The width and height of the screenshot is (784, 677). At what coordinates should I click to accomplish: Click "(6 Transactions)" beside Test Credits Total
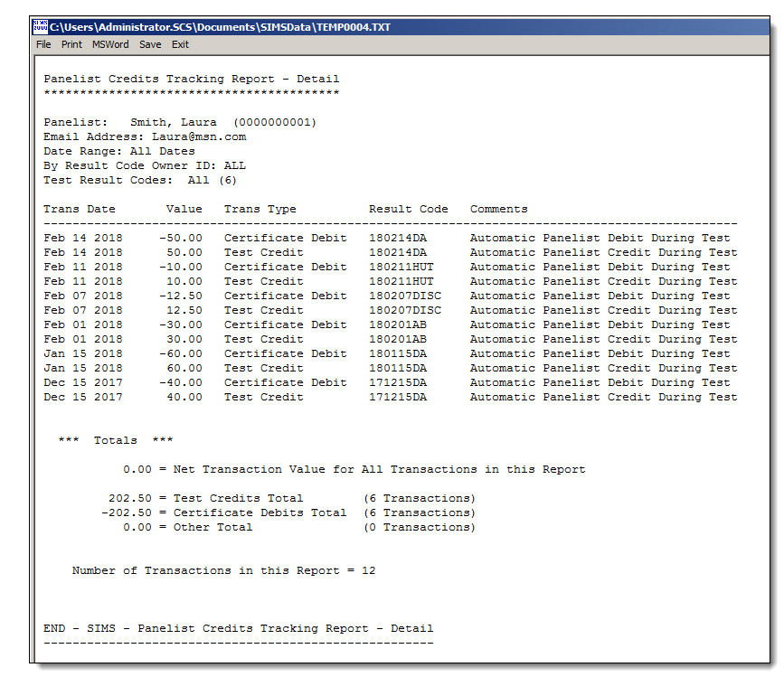click(420, 499)
